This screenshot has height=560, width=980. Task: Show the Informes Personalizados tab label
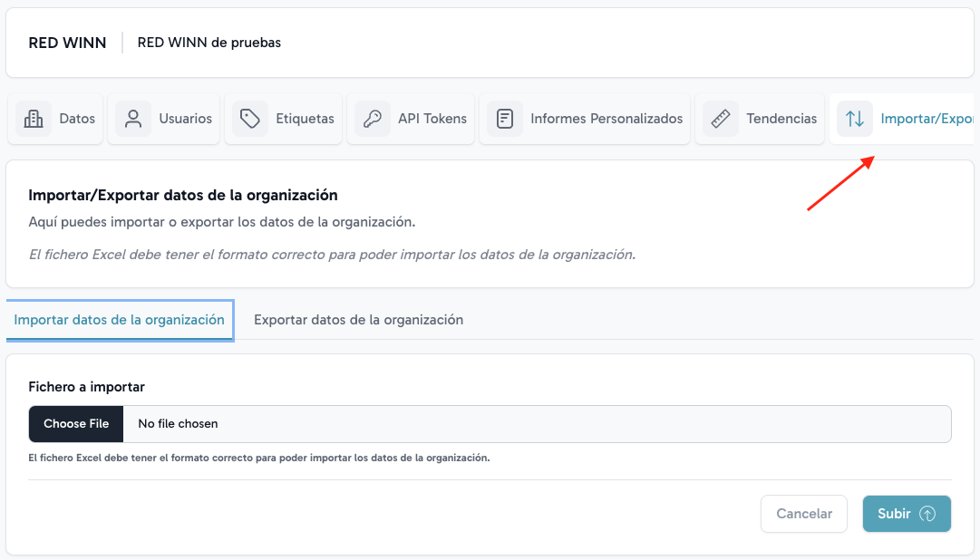[x=606, y=119]
